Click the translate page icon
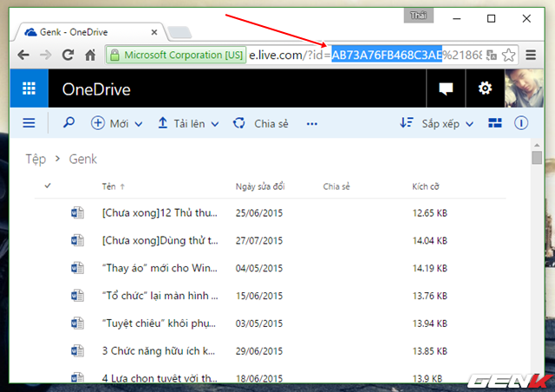The image size is (555, 392). point(492,55)
